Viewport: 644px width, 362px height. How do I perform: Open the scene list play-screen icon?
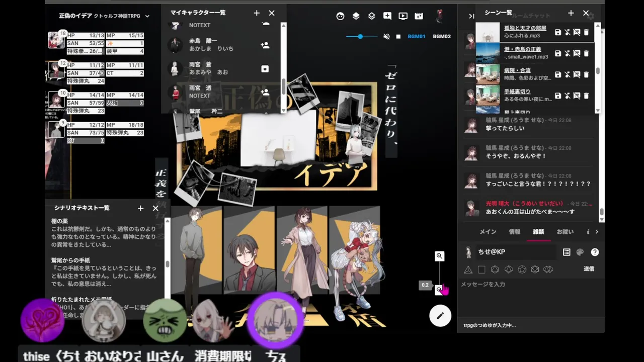coord(403,16)
